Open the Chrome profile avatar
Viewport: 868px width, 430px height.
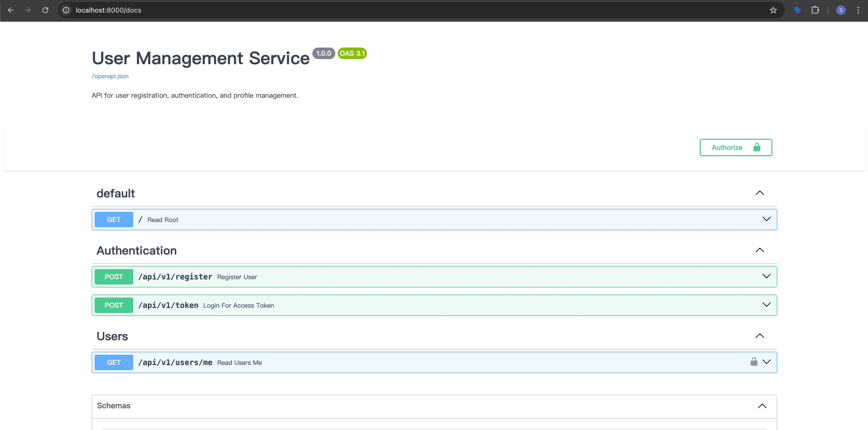841,10
